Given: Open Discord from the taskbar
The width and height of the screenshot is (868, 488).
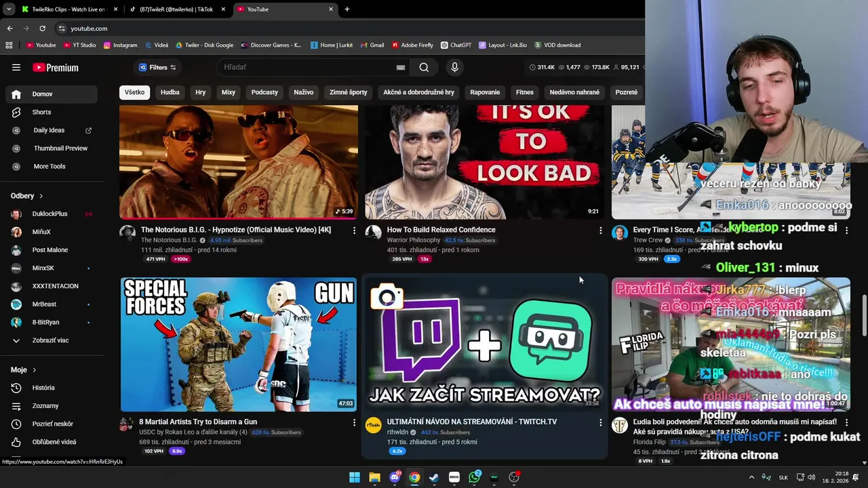Looking at the screenshot, I should 395,477.
